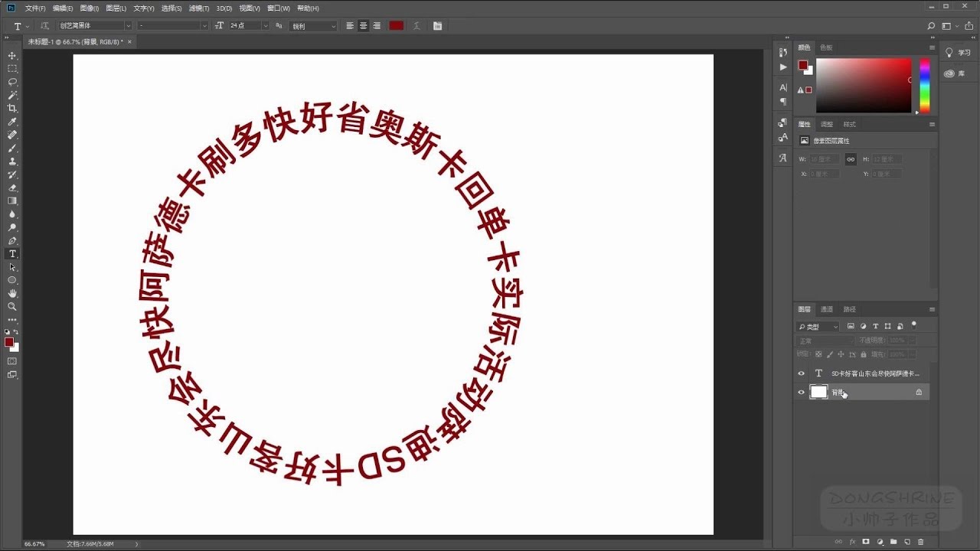Screen dimensions: 980x551
Task: Open the Actions panel play icon
Action: [782, 67]
